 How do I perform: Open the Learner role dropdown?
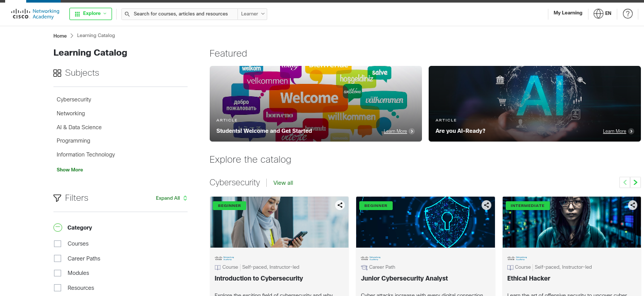coord(253,14)
